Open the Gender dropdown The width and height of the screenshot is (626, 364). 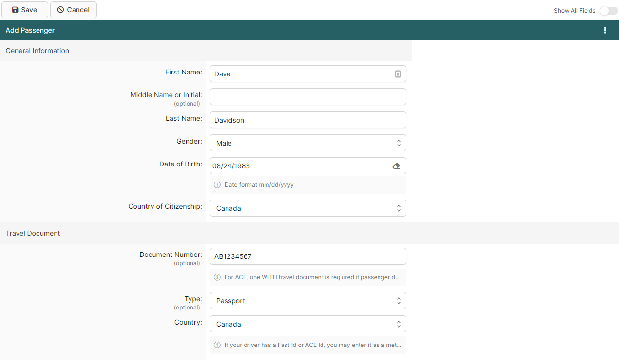(308, 143)
